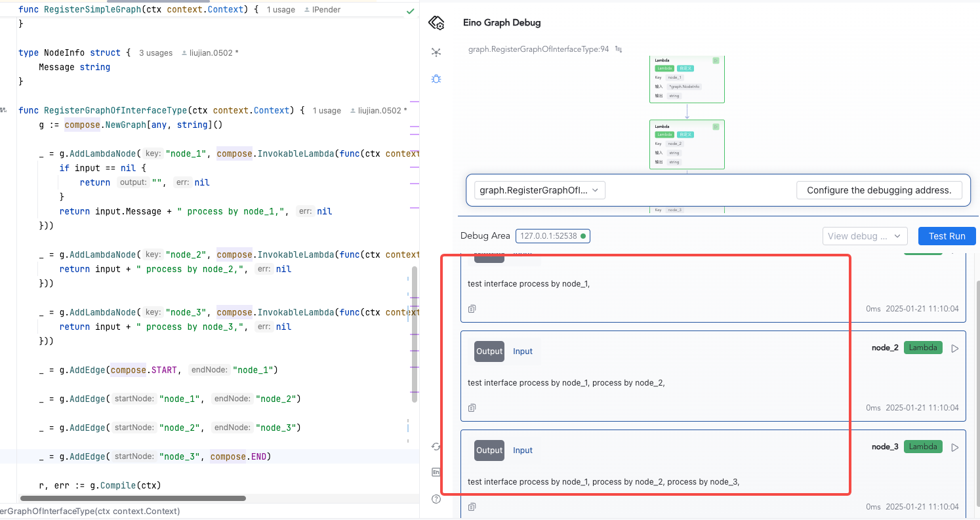
Task: Click the 127.0.0.1:52538 address badge
Action: coord(552,236)
